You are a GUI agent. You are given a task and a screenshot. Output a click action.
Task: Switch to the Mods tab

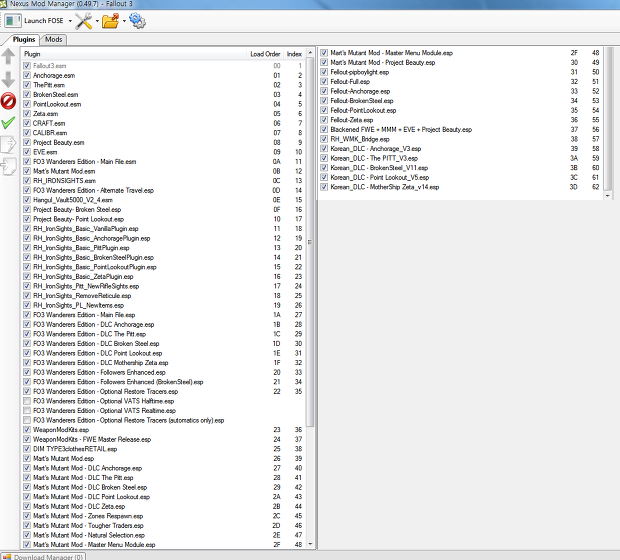pyautogui.click(x=53, y=40)
